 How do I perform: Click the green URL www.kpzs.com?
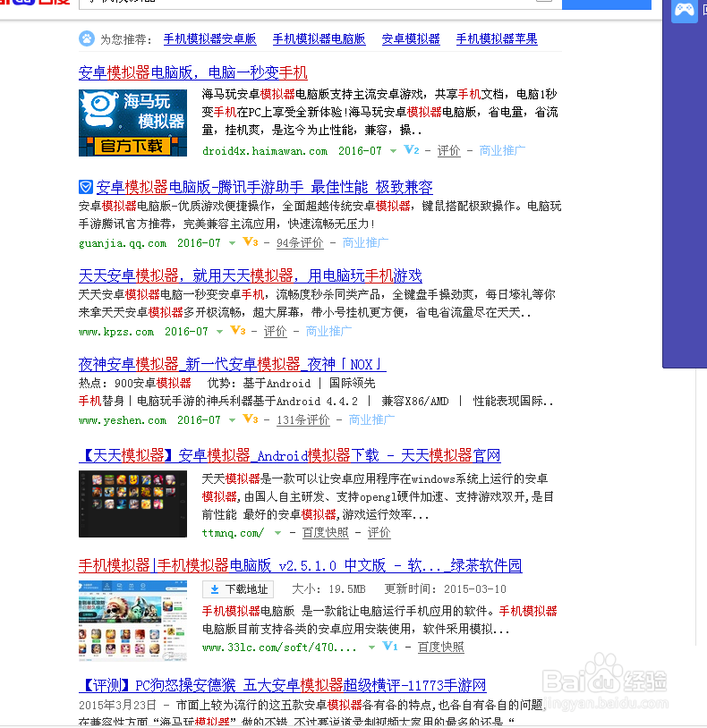tap(116, 332)
